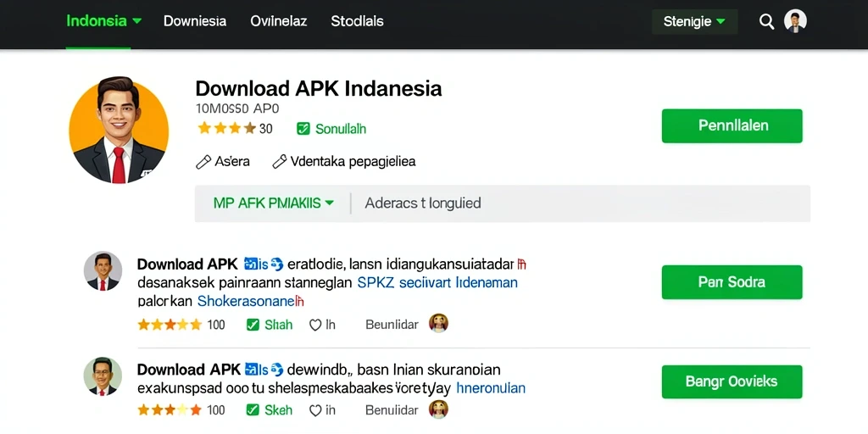Click the Bangr Oovieks button
The image size is (868, 434).
point(732,381)
